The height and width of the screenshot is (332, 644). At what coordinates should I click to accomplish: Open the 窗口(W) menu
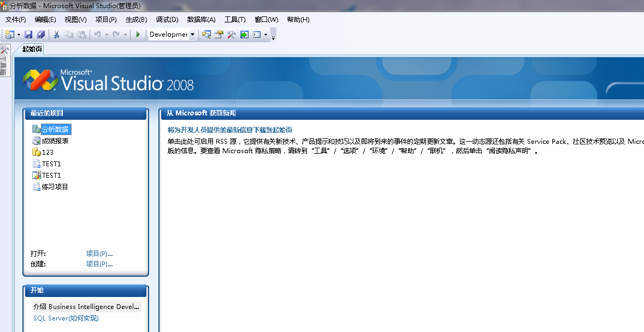coord(267,19)
